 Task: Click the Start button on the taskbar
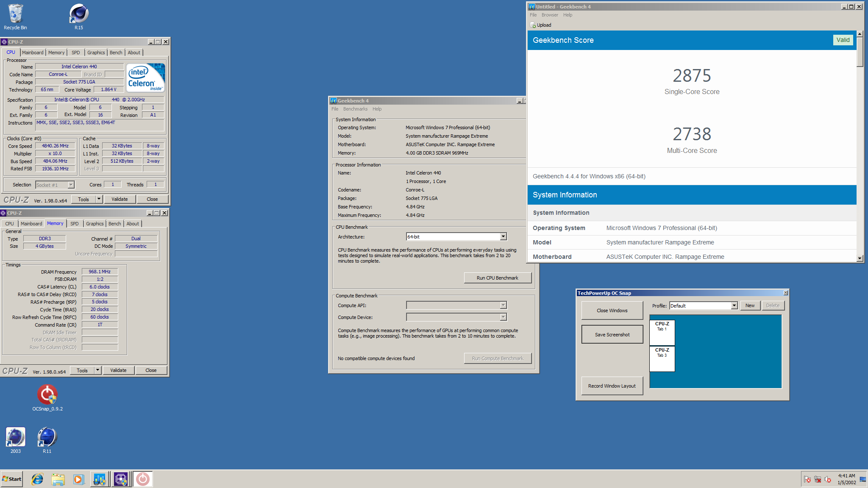[12, 479]
